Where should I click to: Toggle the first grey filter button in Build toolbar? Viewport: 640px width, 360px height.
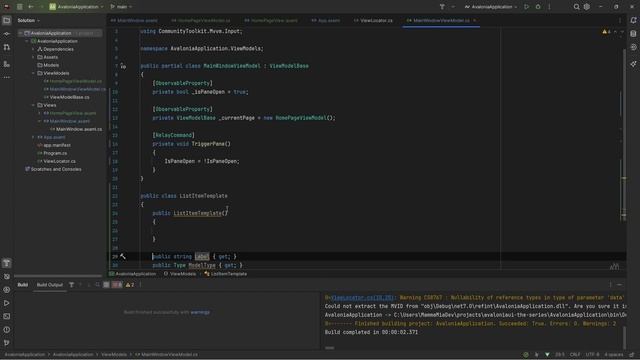(106, 285)
